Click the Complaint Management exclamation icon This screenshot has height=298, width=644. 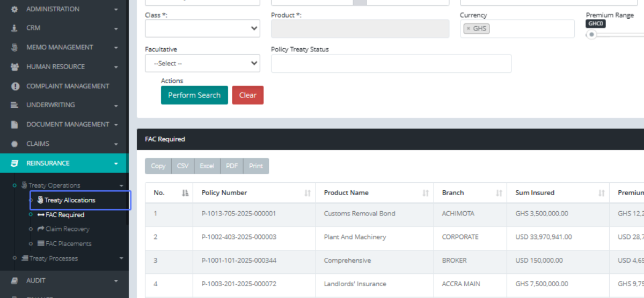[14, 86]
